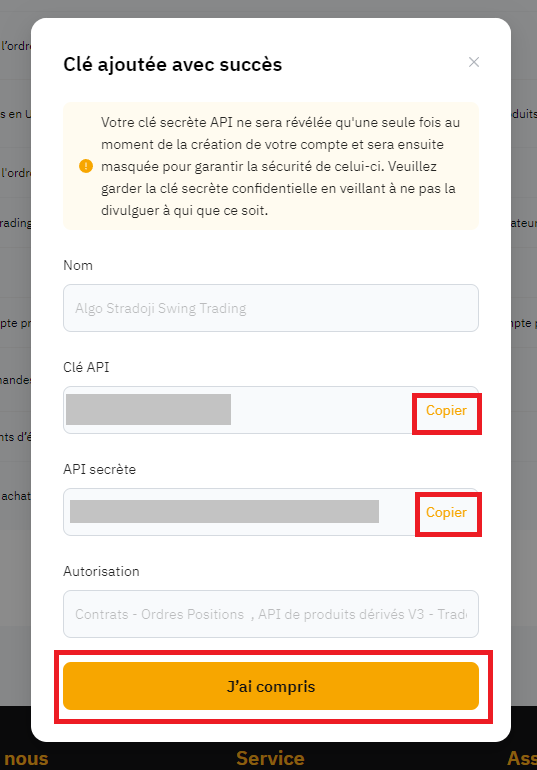Click the API secrète label
Screen dimensions: 537x770
pos(100,469)
